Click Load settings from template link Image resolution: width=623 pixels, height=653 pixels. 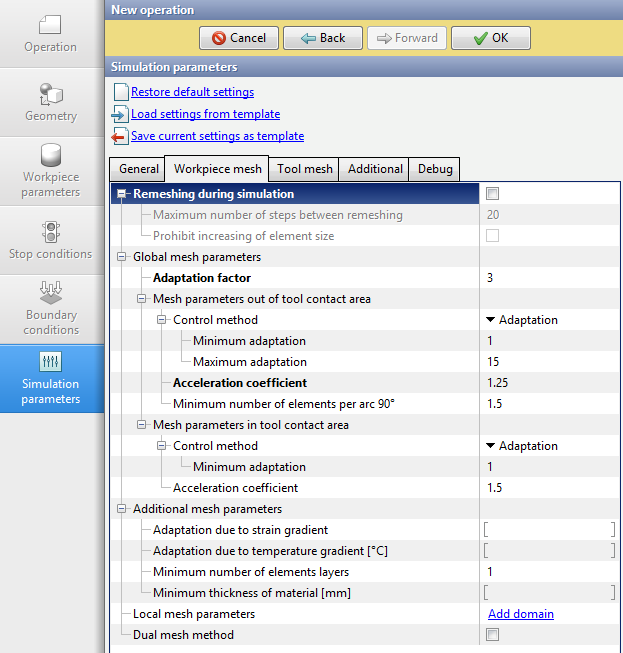pos(205,114)
